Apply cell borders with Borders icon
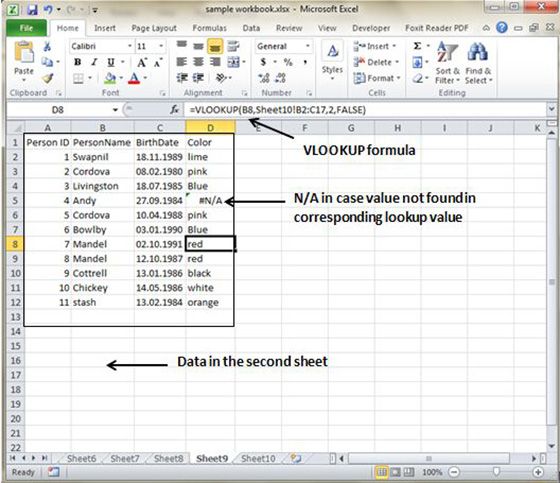Screen dimensions: 560x483 tap(78, 78)
